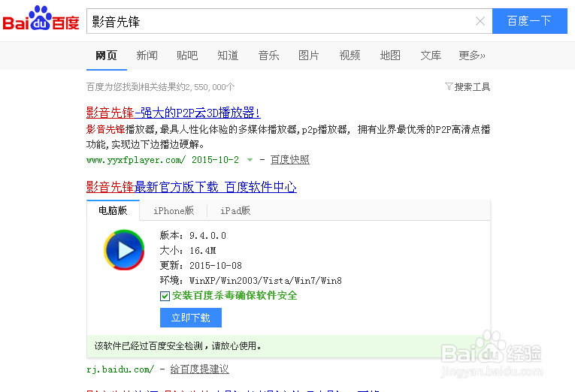Select the 电脑版 tab
575x392 pixels.
tap(113, 210)
